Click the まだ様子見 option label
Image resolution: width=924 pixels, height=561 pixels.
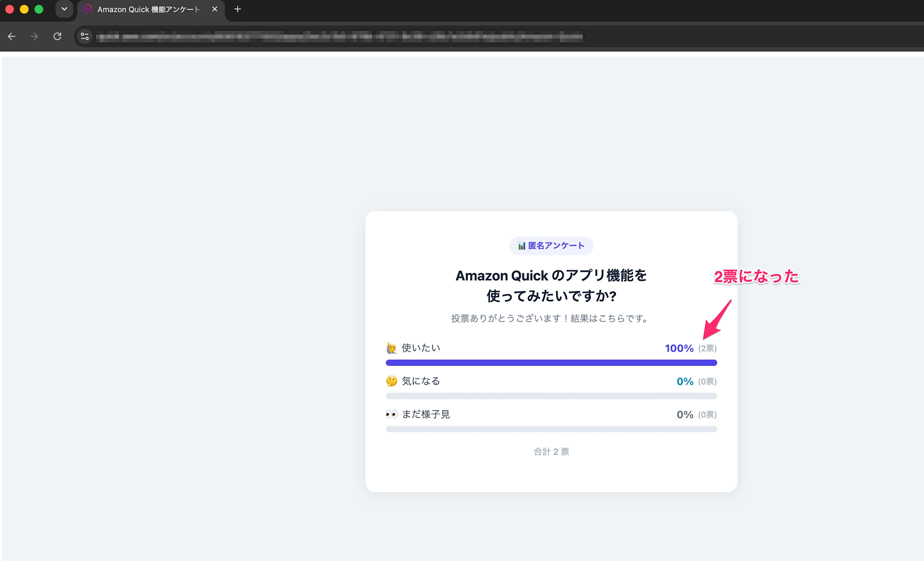(426, 415)
